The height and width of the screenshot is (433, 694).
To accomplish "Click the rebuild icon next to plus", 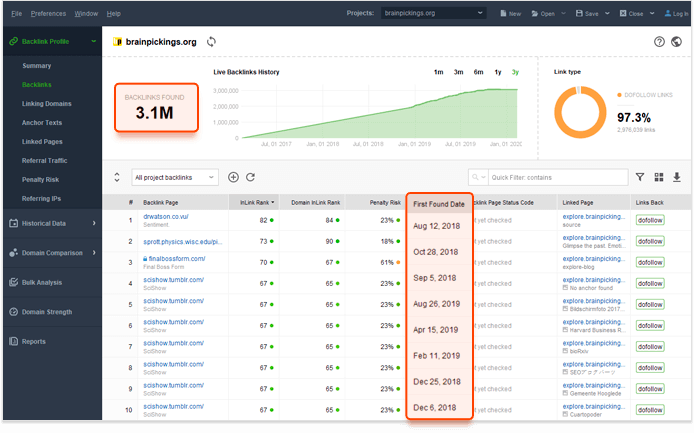I will point(249,177).
